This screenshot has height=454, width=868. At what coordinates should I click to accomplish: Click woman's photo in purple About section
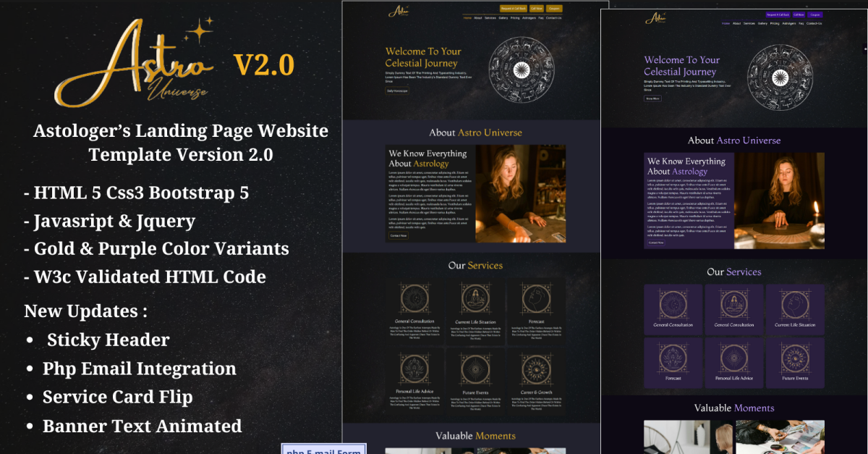click(780, 201)
